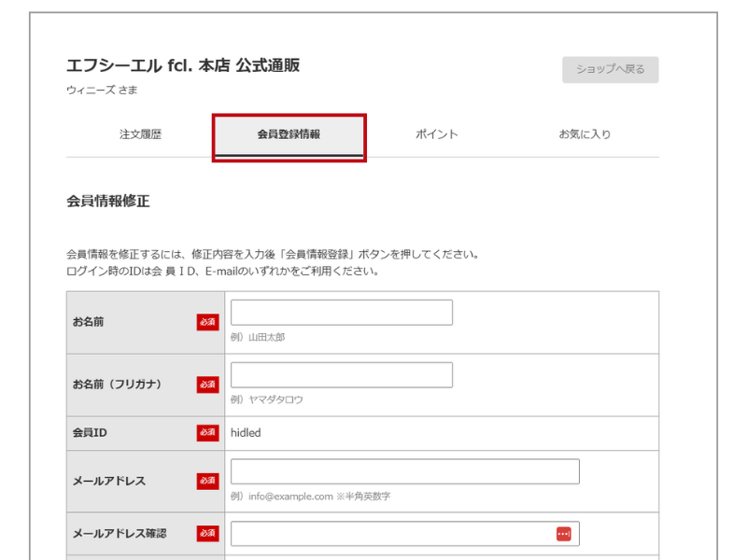The height and width of the screenshot is (560, 747).
Task: Click the 会員ID value hidled
Action: (246, 433)
